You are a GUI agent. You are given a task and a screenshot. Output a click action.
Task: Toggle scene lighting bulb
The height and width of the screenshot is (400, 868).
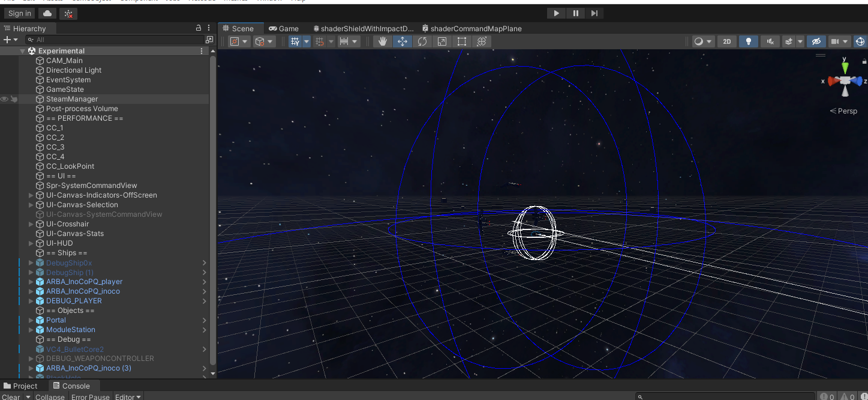748,41
